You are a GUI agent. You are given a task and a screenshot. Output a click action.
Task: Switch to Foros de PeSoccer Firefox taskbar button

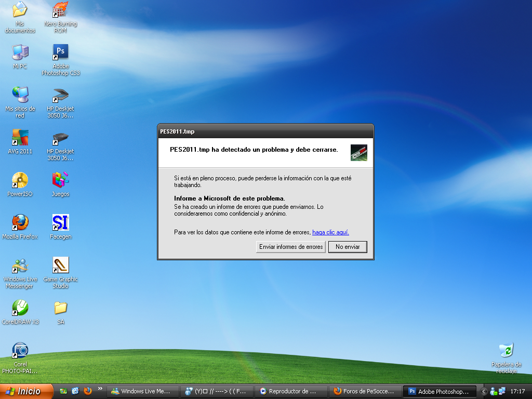click(365, 391)
